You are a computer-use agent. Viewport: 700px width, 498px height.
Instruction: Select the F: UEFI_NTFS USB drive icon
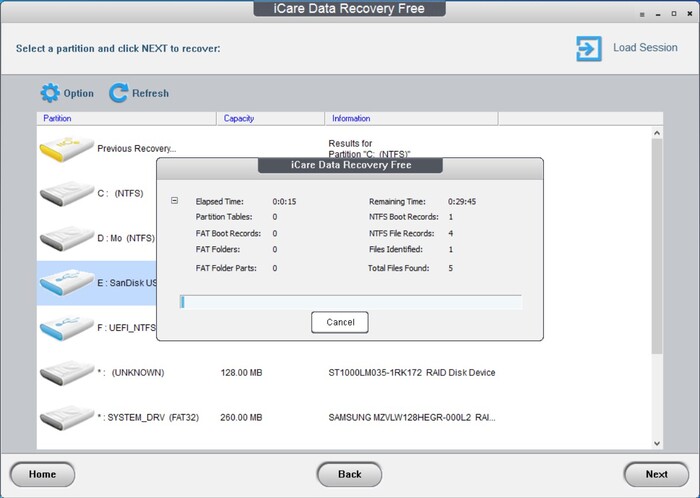tap(67, 328)
